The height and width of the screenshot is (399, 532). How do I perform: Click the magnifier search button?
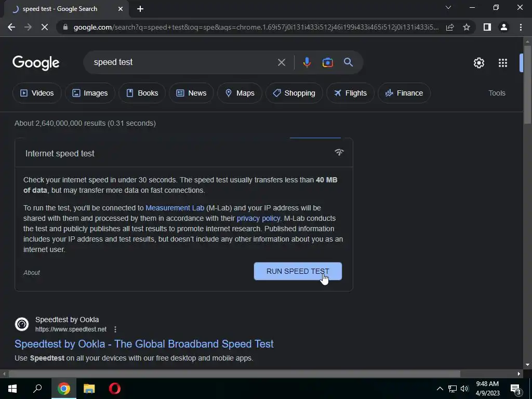348,62
